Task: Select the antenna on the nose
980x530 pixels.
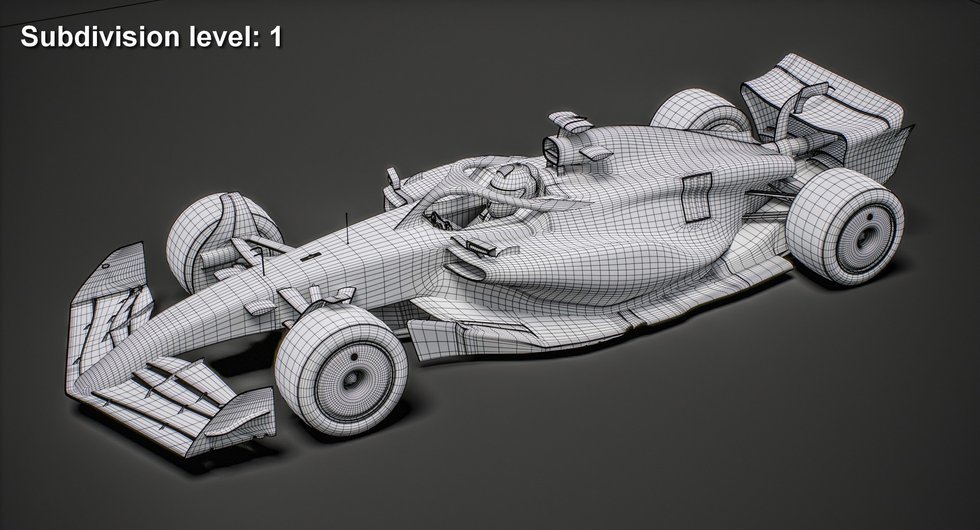Action: point(347,228)
